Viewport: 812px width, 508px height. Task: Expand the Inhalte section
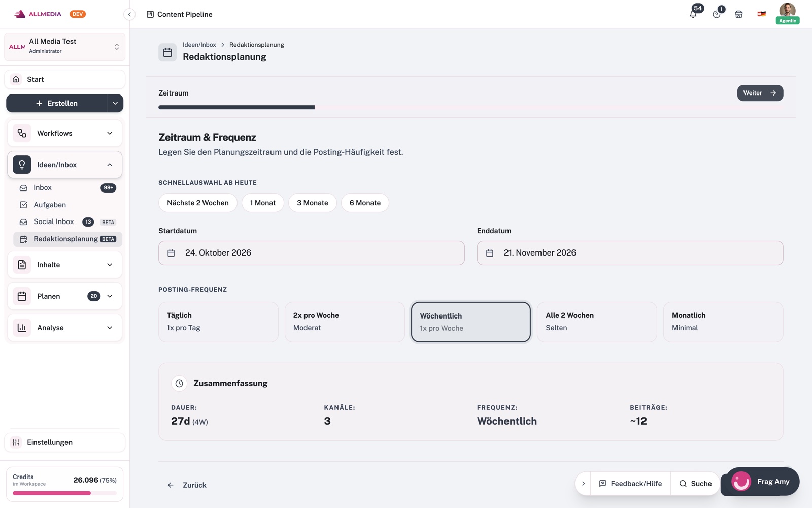tap(110, 265)
